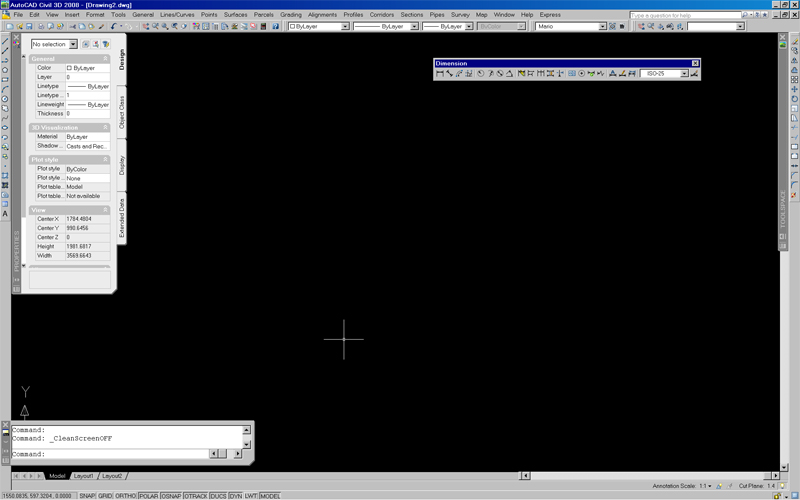Open the No selection dropdown in Properties
The image size is (800, 500).
73,44
